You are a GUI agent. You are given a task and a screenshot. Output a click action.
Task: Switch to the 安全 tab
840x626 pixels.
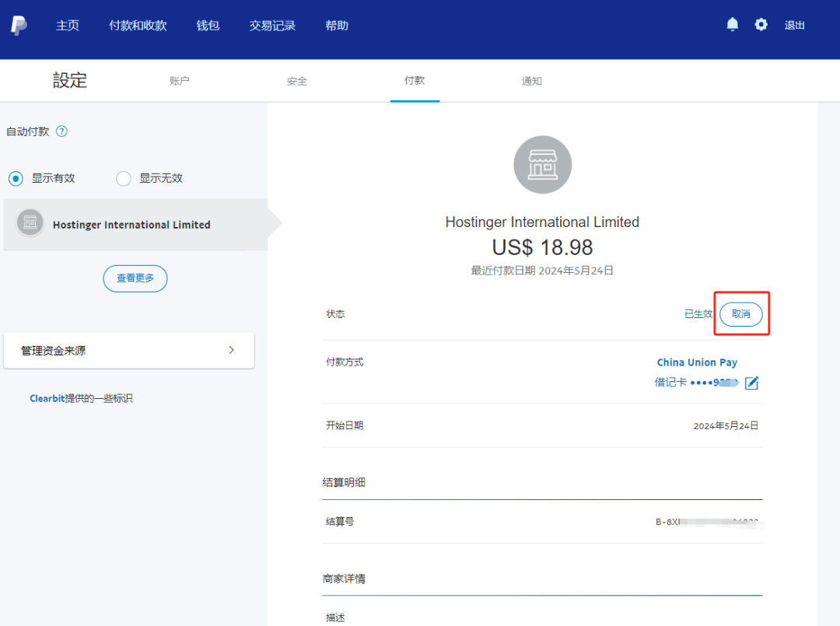(x=297, y=81)
